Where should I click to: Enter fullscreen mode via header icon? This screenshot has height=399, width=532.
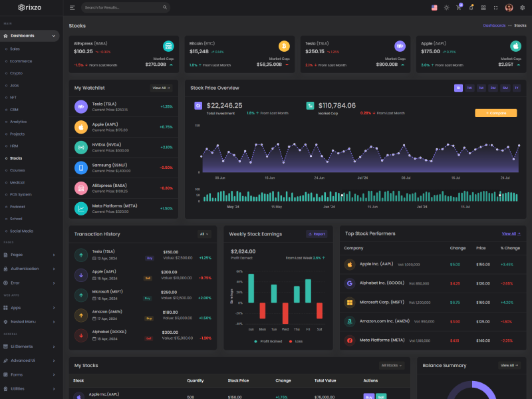click(495, 7)
